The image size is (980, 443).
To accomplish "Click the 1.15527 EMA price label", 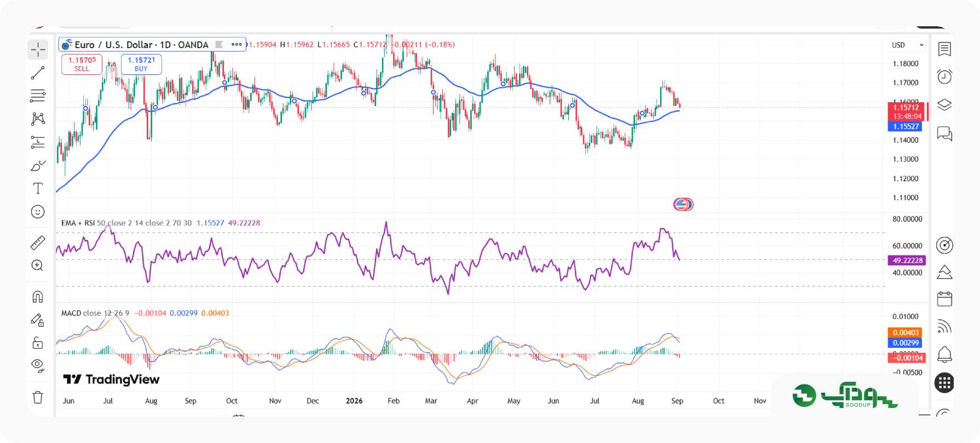I will pyautogui.click(x=906, y=126).
